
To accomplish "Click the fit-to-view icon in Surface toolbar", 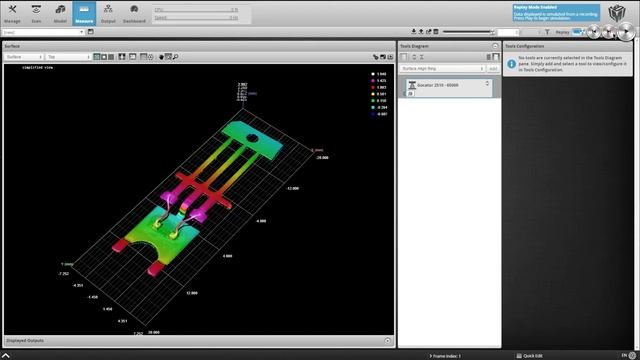I will coord(122,57).
